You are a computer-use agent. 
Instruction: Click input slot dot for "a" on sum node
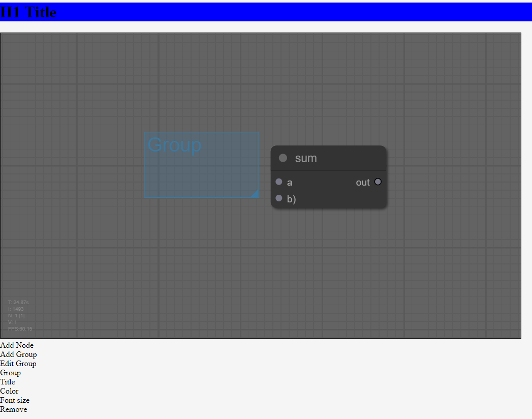[278, 182]
